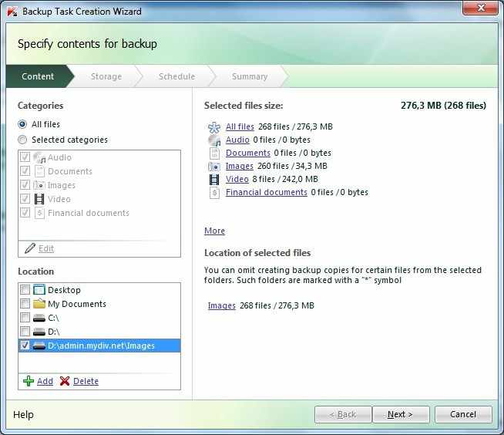Click the Edit link under Categories

46,248
